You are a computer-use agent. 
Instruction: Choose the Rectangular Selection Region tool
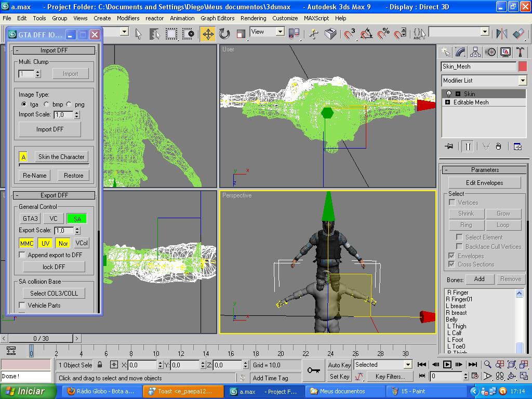(171, 34)
